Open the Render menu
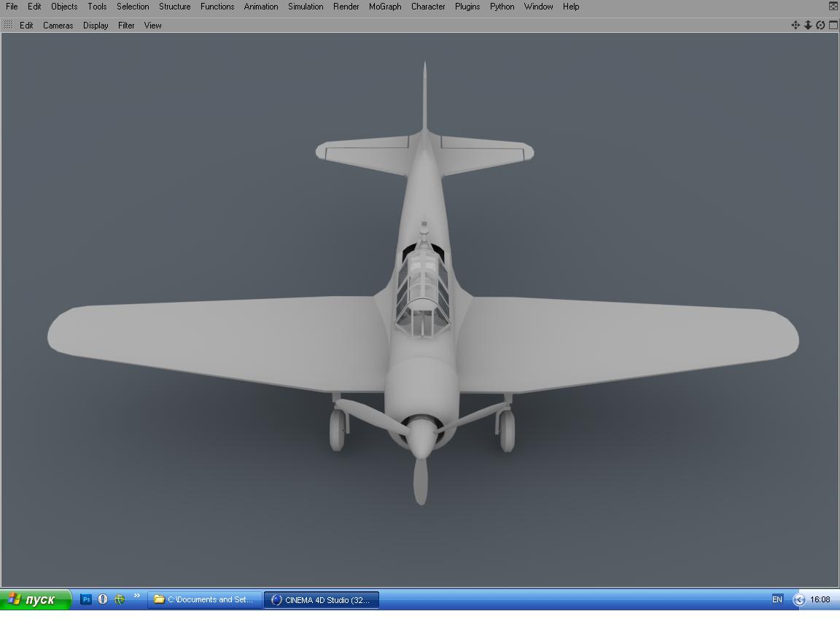This screenshot has height=630, width=840. tap(346, 7)
